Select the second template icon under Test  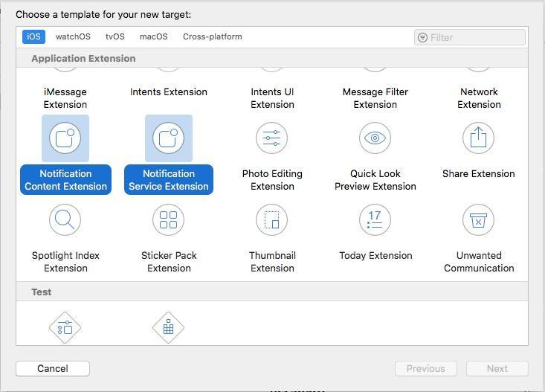tap(169, 327)
